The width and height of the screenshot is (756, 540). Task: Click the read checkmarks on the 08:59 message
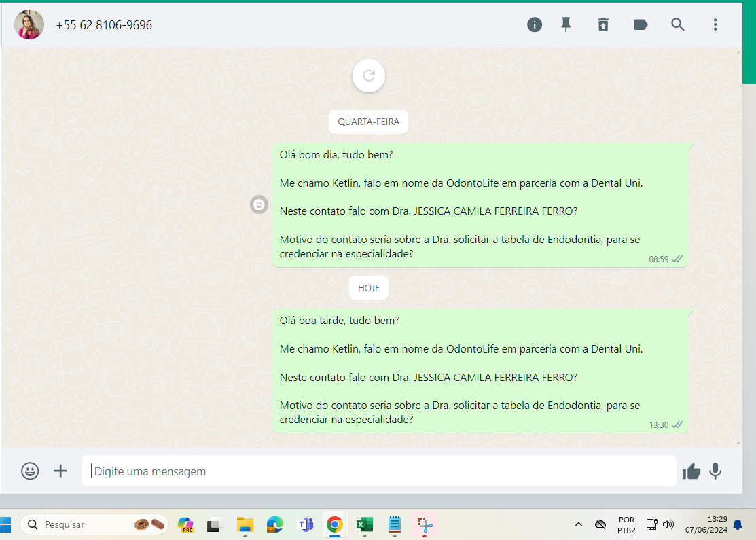coord(677,259)
